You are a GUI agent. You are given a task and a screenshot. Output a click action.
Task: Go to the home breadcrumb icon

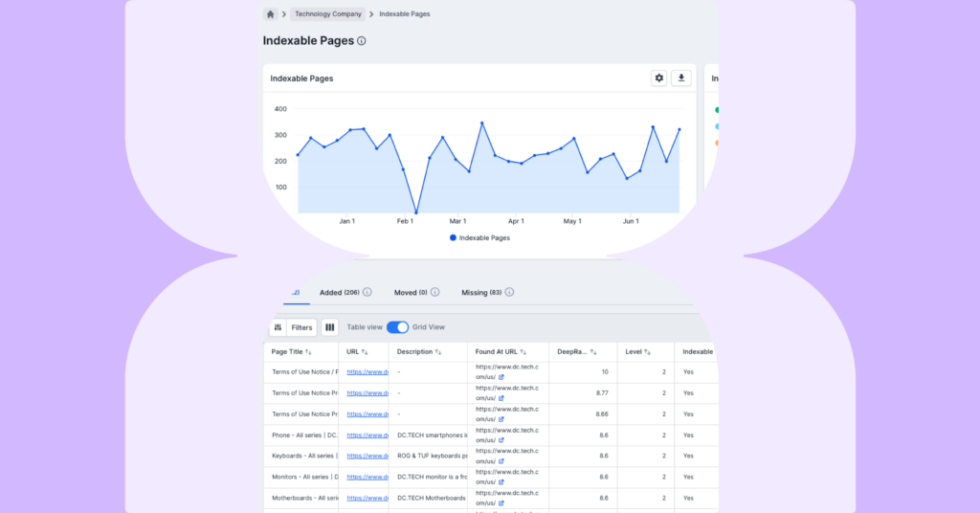[x=271, y=13]
